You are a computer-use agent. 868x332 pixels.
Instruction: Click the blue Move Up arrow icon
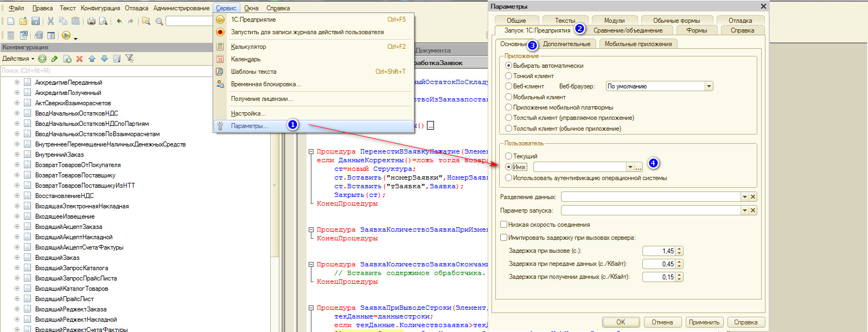[x=92, y=59]
